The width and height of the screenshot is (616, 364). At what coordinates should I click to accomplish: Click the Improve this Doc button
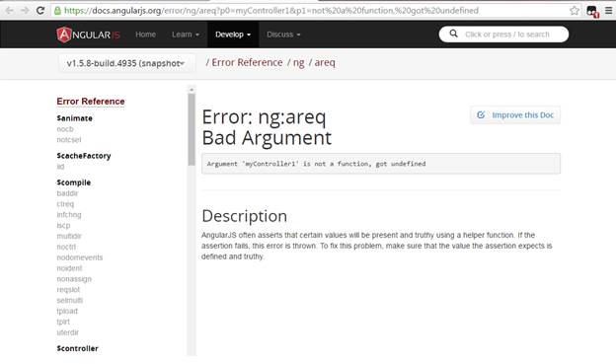[x=515, y=115]
